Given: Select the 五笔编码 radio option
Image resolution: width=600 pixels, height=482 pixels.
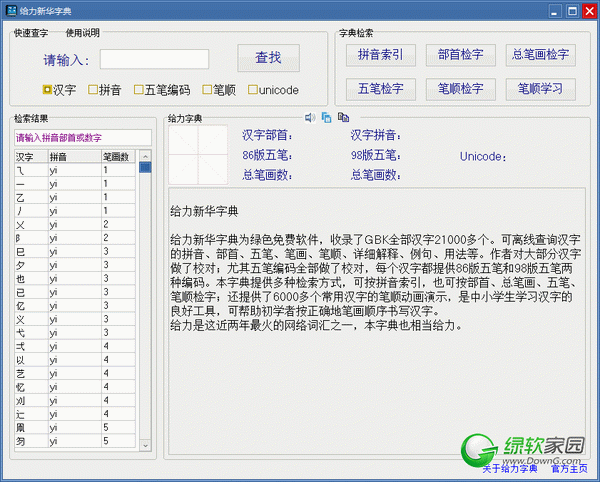Looking at the screenshot, I should point(162,90).
